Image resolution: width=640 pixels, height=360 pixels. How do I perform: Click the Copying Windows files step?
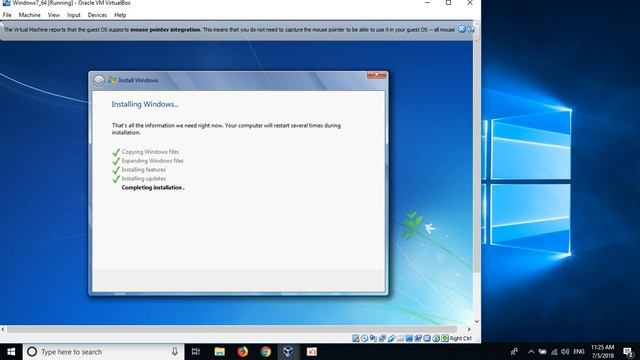(150, 152)
